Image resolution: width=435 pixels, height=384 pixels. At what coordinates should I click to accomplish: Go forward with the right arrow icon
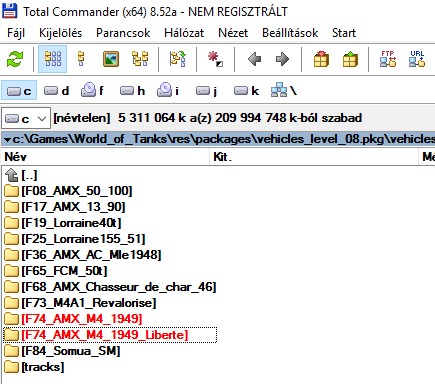283,59
